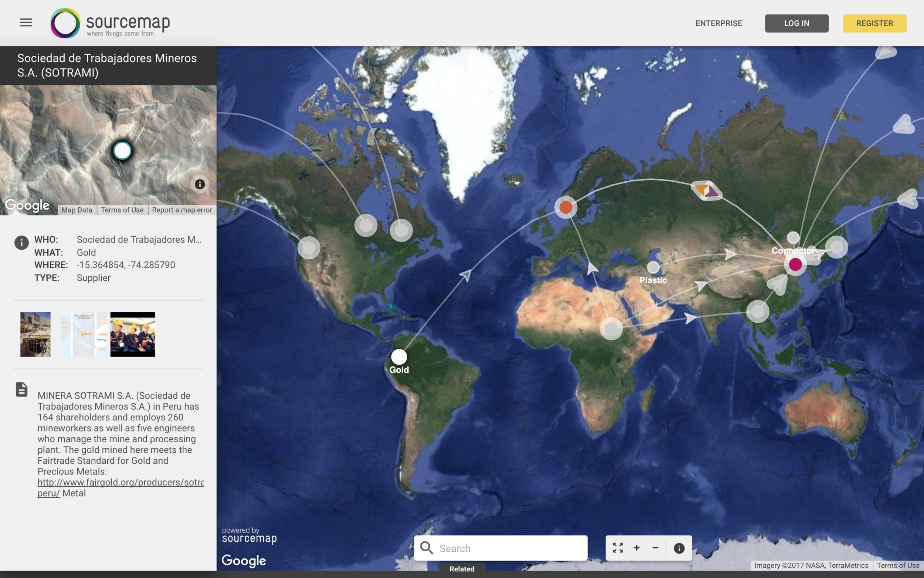Click the map toolbar info icon

pos(679,548)
